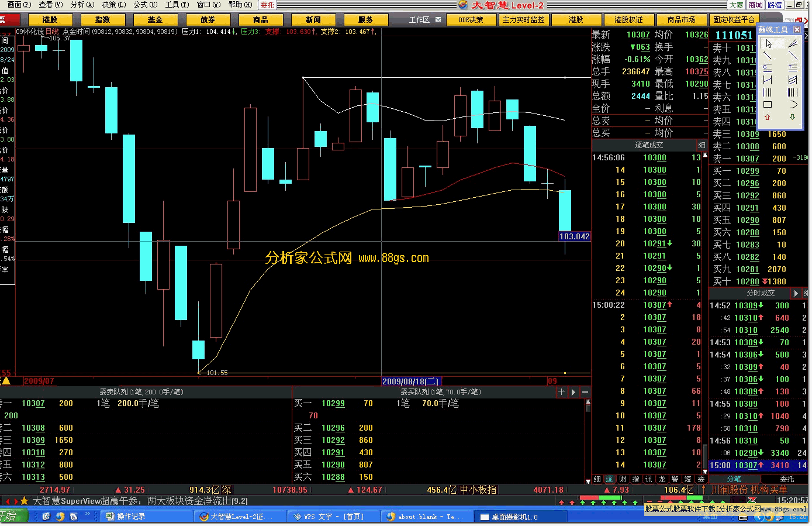Select the straight line drawing tool
812x526 pixels.
pos(792,56)
